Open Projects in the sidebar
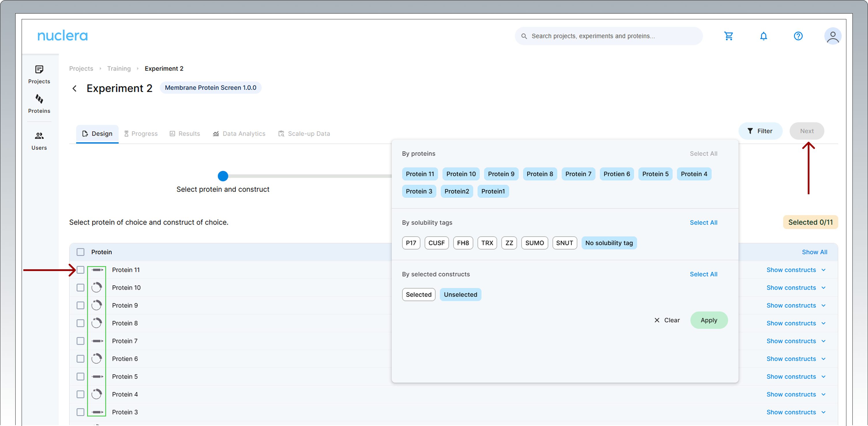 click(x=39, y=74)
